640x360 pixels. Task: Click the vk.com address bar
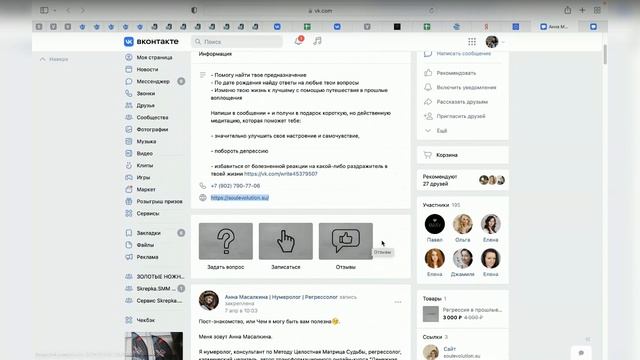pos(320,11)
